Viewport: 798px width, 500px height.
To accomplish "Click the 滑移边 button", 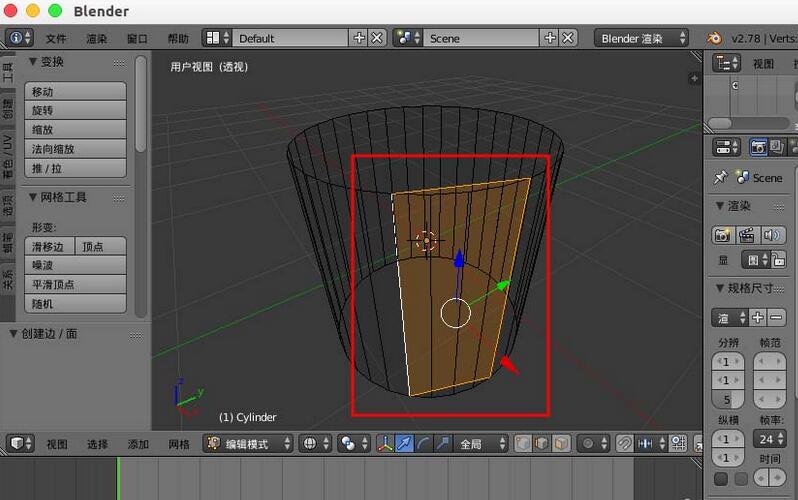I will 49,246.
